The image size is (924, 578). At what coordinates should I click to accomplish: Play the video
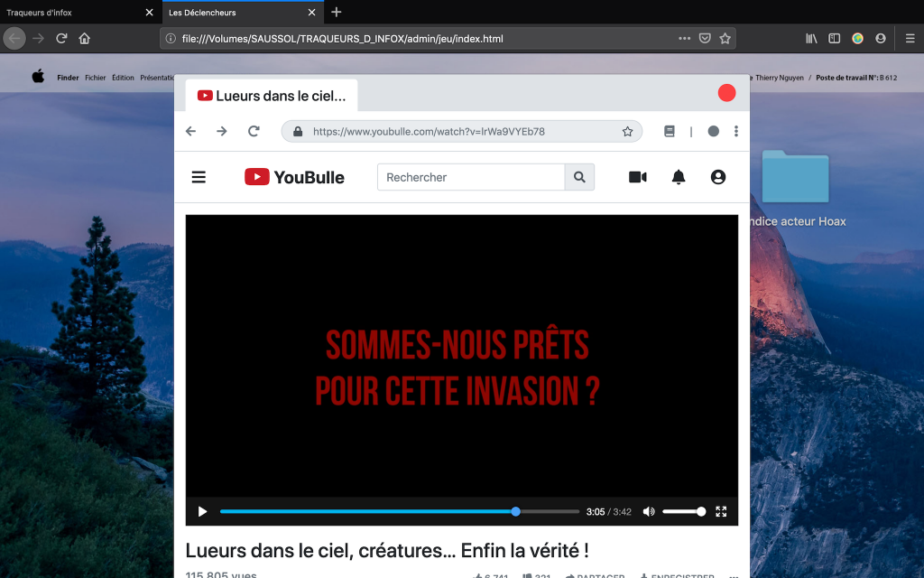pos(202,511)
